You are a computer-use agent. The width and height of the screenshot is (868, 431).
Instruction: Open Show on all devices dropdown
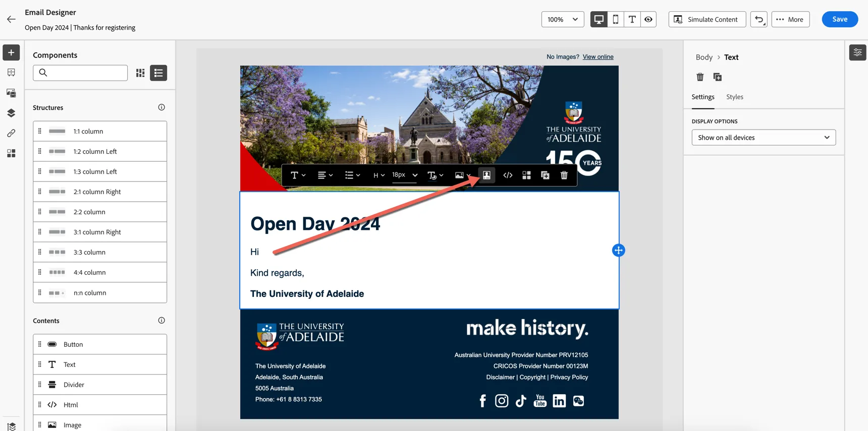point(764,138)
